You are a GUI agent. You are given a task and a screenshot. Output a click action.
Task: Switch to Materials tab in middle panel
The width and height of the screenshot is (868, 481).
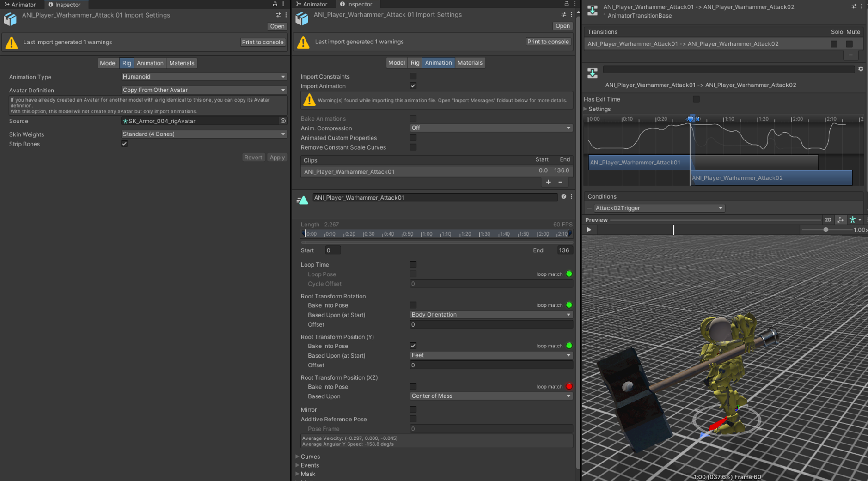(x=470, y=63)
